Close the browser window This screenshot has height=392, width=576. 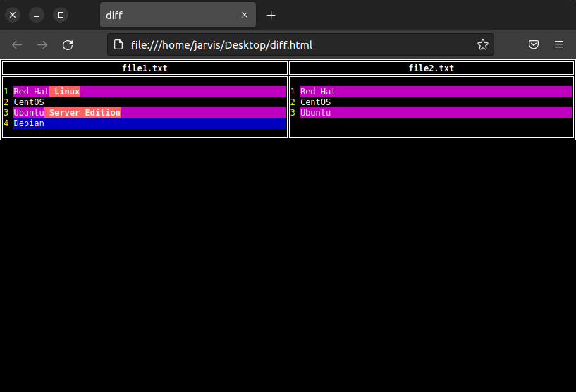[13, 15]
